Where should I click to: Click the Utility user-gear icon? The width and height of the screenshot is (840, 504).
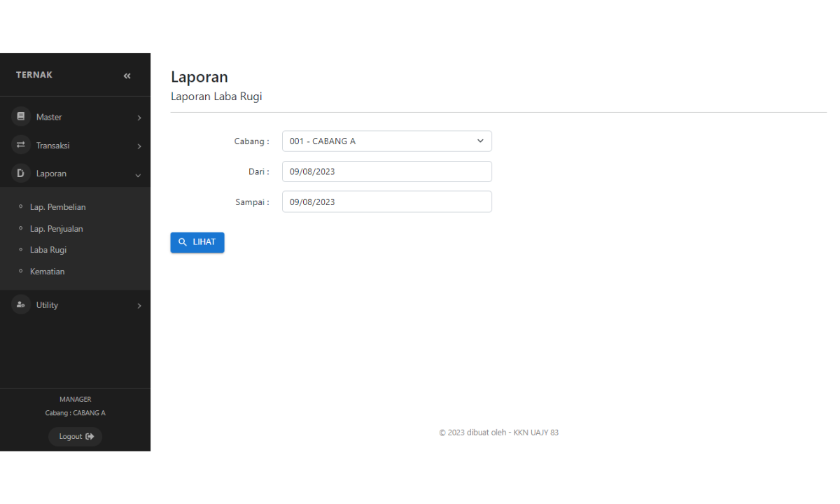click(x=21, y=304)
